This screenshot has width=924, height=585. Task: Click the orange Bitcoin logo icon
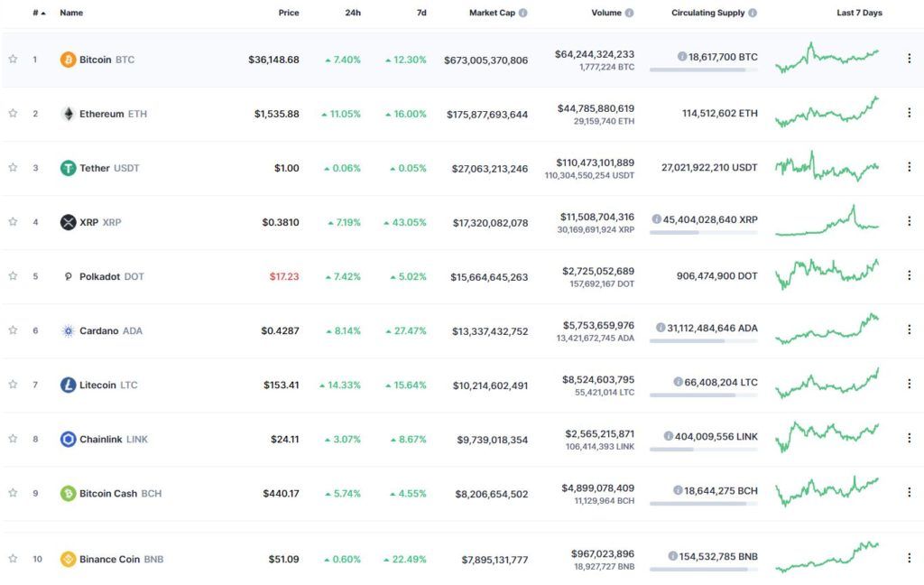pyautogui.click(x=69, y=60)
